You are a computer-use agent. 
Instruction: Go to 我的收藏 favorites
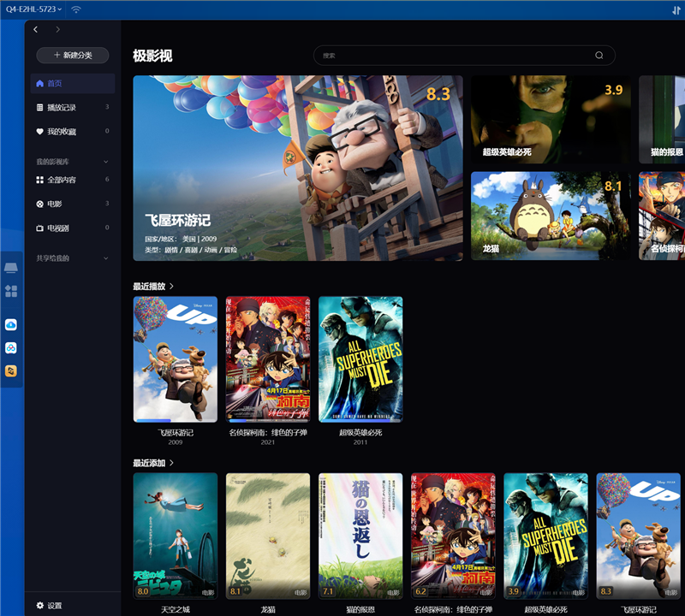point(61,132)
